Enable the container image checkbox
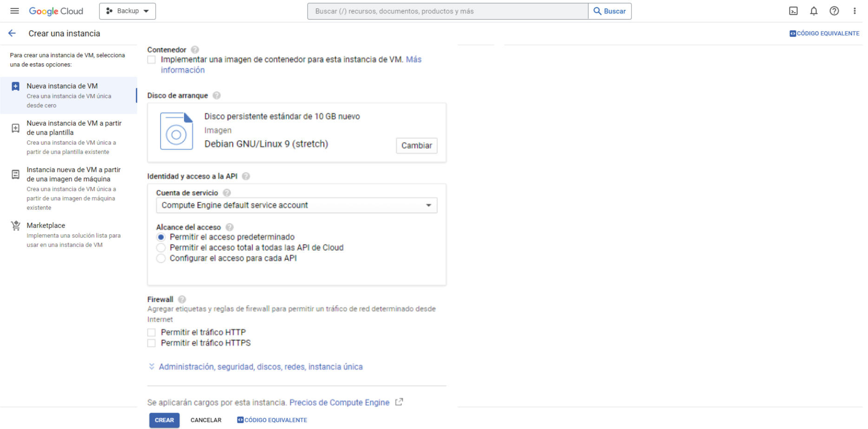This screenshot has width=868, height=429. [151, 59]
